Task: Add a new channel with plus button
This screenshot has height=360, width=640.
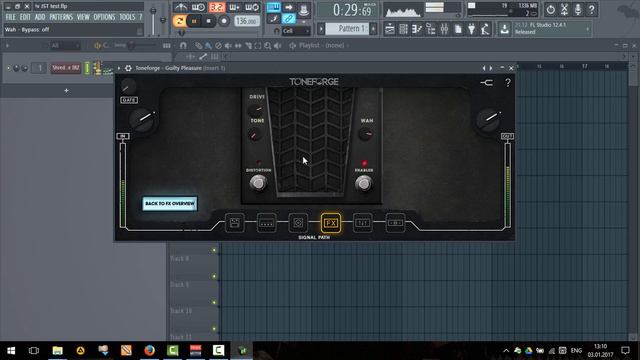Action: [x=66, y=90]
